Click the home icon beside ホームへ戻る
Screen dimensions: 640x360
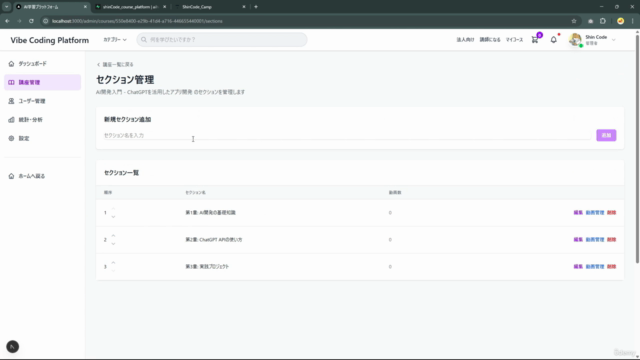(x=11, y=176)
